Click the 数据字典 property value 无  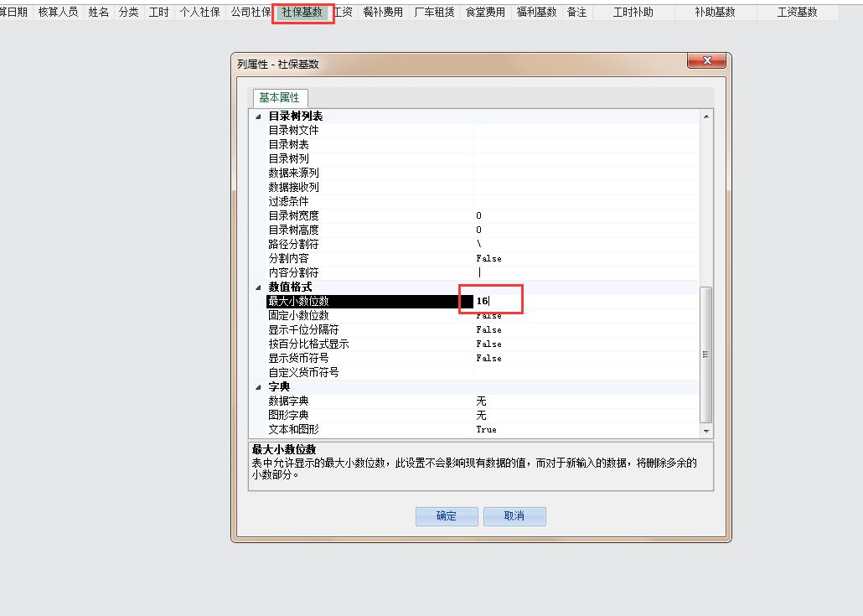(482, 401)
